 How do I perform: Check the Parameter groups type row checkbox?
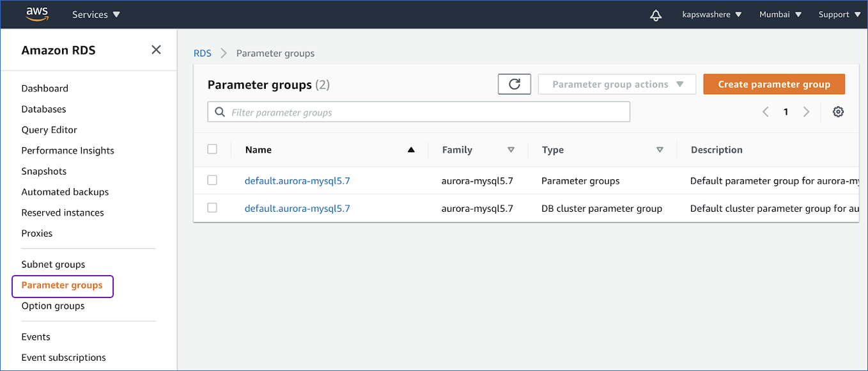click(x=212, y=180)
